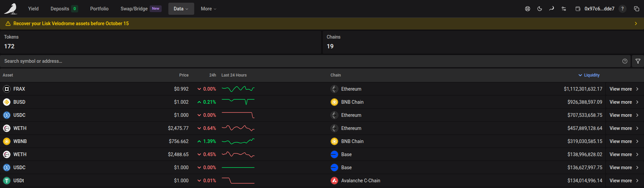The image size is (644, 188).
Task: Click the copy icon beside the wallet address
Action: click(636, 9)
